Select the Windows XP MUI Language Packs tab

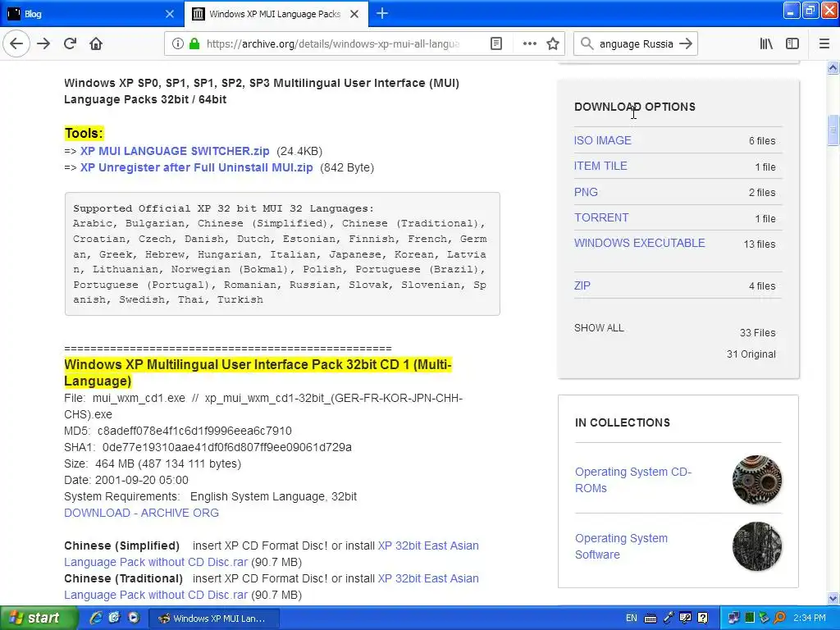click(276, 14)
